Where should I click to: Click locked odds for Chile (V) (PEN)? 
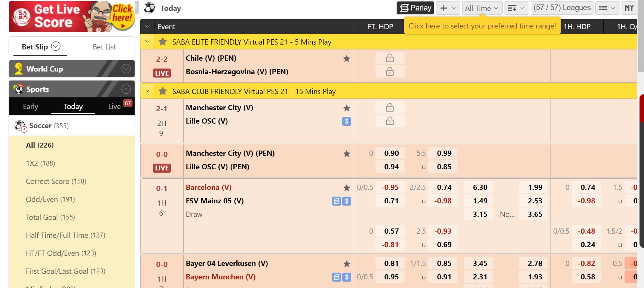[x=390, y=58]
